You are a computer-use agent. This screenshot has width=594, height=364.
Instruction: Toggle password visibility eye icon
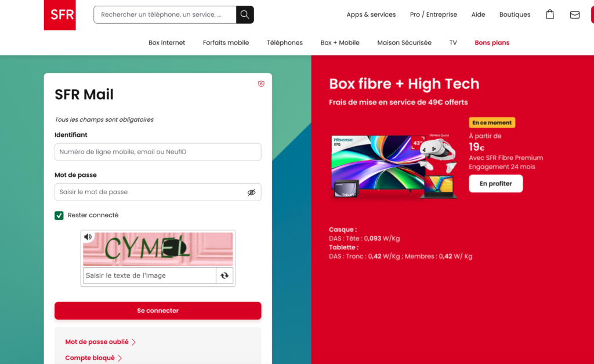pos(252,192)
